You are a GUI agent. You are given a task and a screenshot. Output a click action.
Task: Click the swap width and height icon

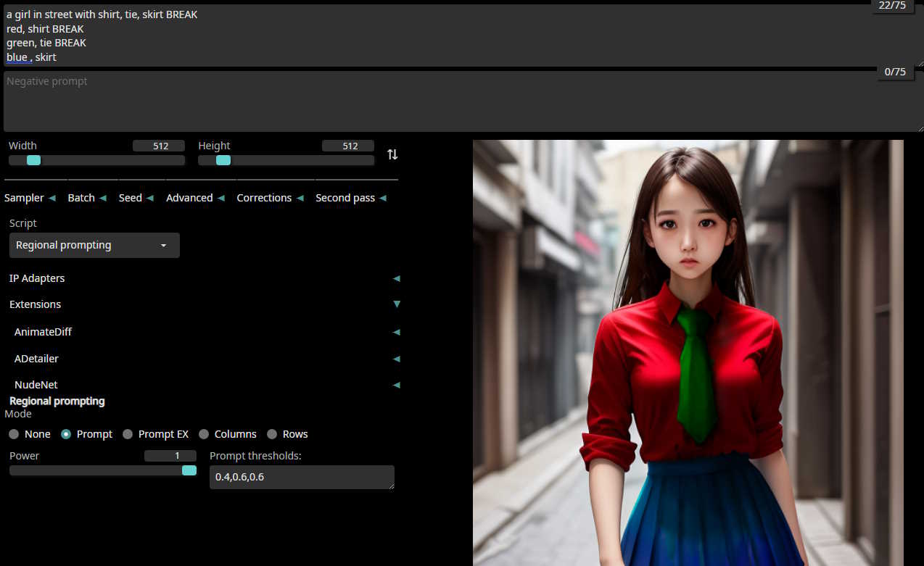click(392, 154)
